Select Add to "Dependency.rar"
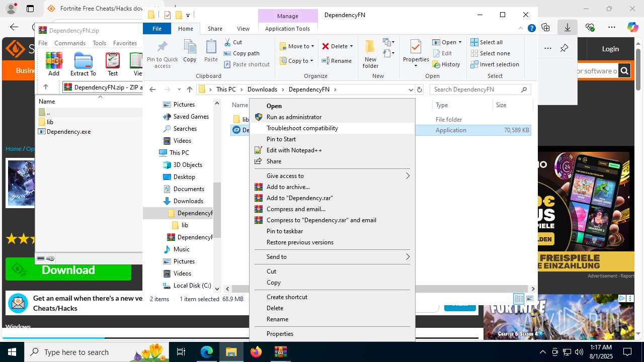The height and width of the screenshot is (362, 644). coord(332,198)
